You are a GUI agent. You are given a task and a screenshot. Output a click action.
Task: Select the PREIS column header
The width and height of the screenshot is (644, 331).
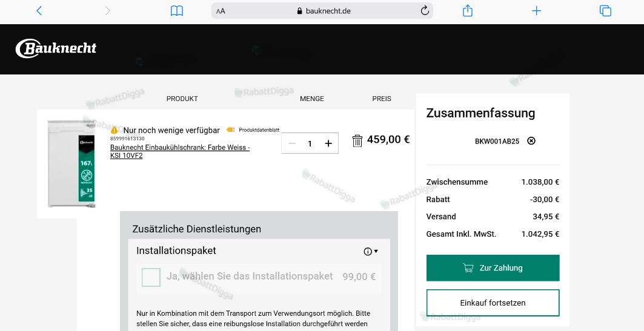[382, 99]
